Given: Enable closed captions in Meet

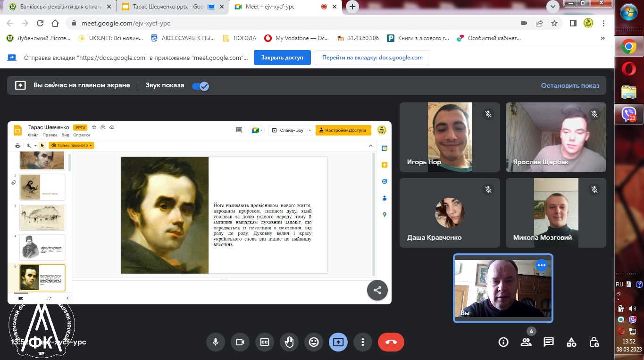Looking at the screenshot, I should coord(265,342).
